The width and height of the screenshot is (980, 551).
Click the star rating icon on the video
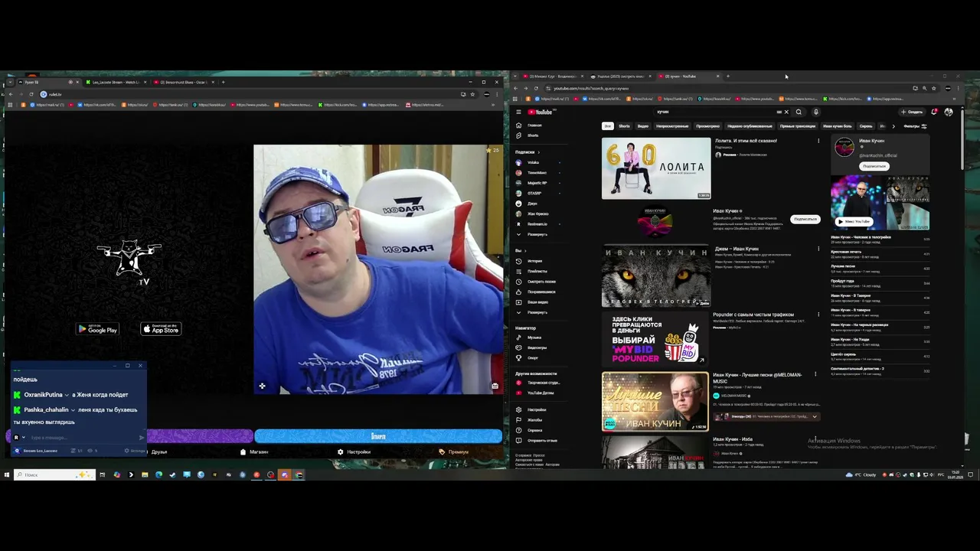coord(488,151)
